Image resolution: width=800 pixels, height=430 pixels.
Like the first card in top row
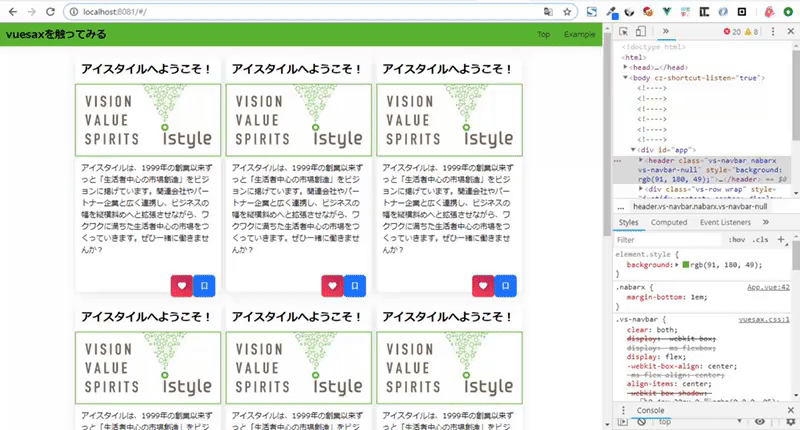point(182,286)
